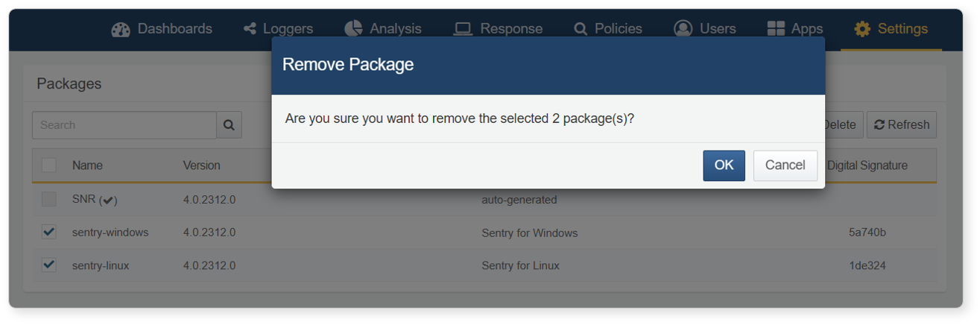Uncheck the sentry-linux package checkbox

[x=49, y=265]
